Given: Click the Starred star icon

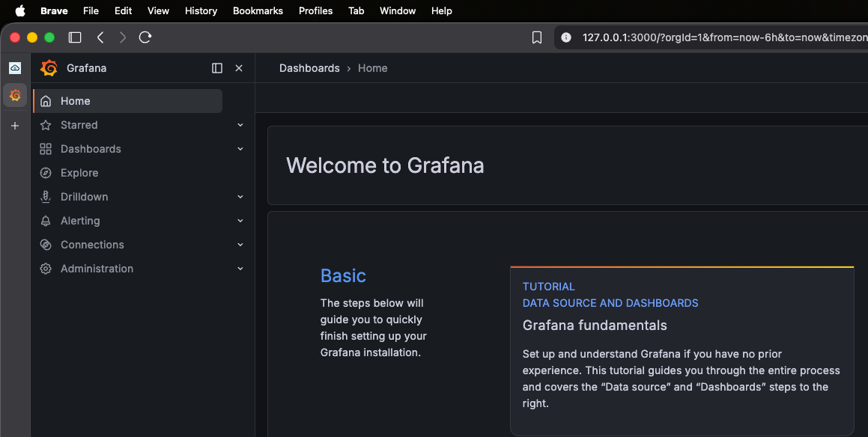Looking at the screenshot, I should (x=46, y=125).
